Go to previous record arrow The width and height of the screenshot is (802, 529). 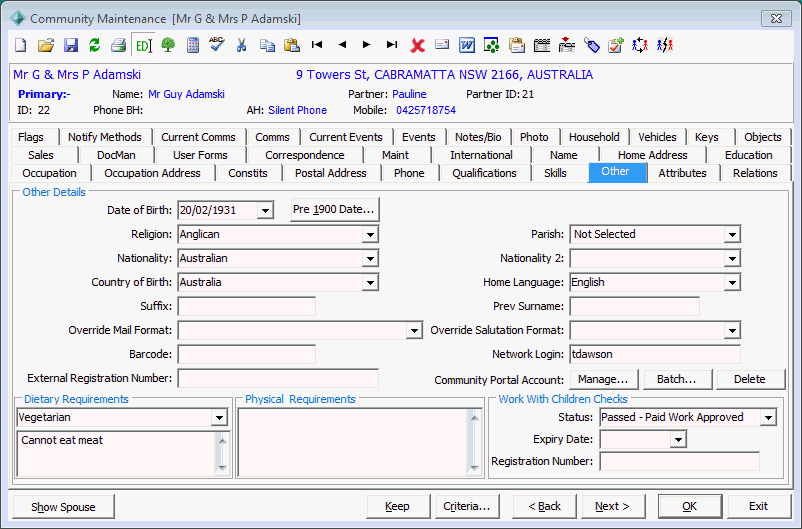[342, 45]
